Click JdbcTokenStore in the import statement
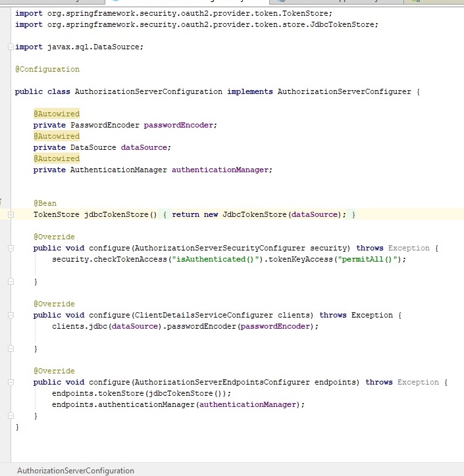The image size is (464, 476). coord(342,24)
